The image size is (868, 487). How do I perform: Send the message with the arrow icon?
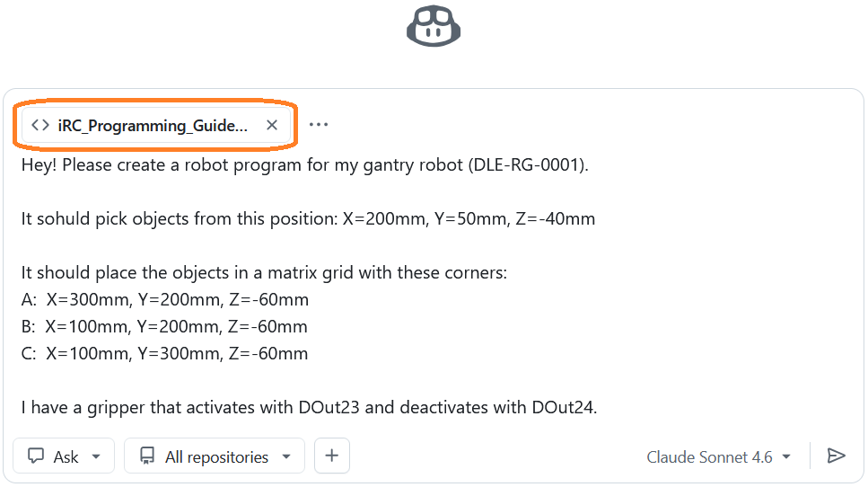(x=836, y=456)
